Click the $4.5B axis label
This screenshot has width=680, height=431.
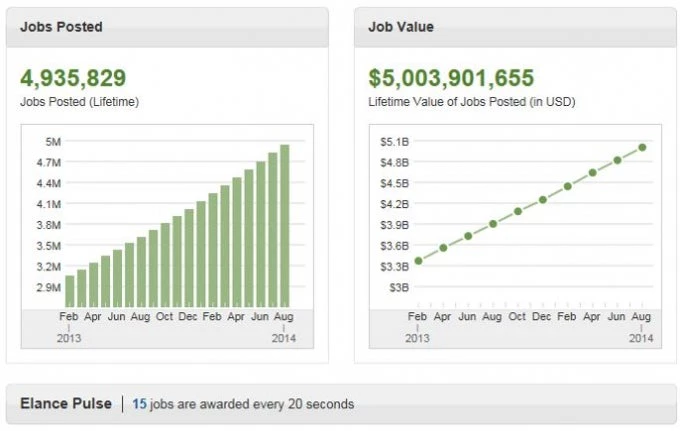395,183
